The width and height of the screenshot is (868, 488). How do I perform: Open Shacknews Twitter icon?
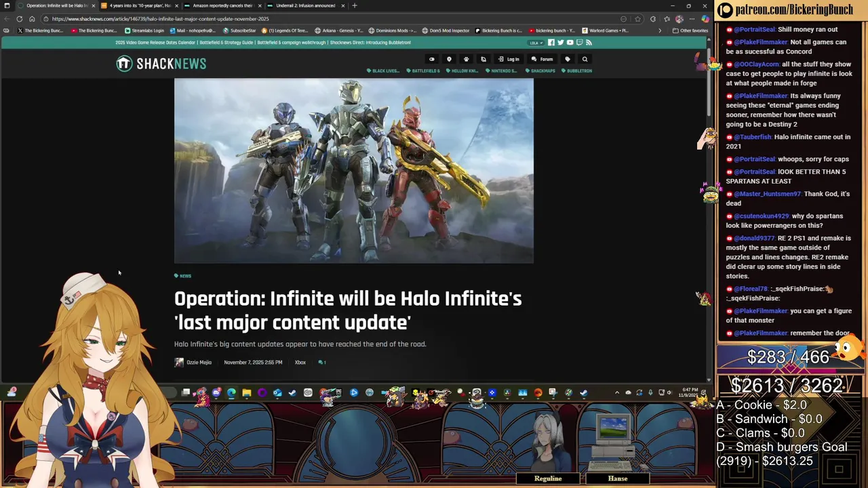(x=560, y=42)
